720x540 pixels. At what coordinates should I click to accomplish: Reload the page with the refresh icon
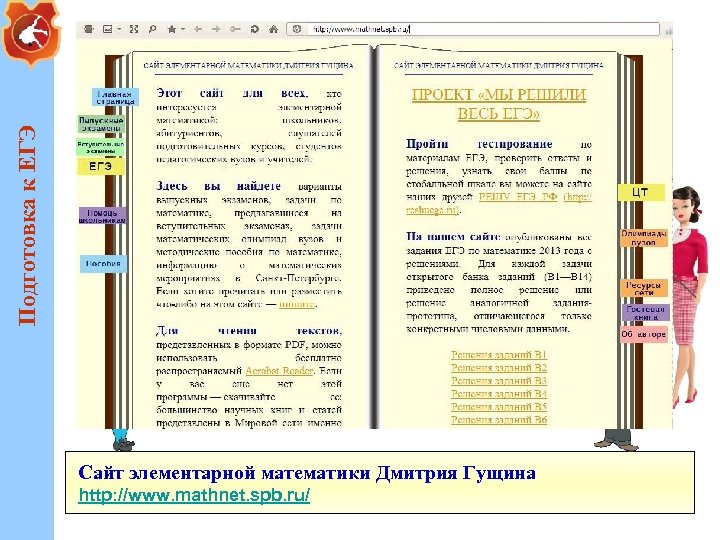coord(254,29)
